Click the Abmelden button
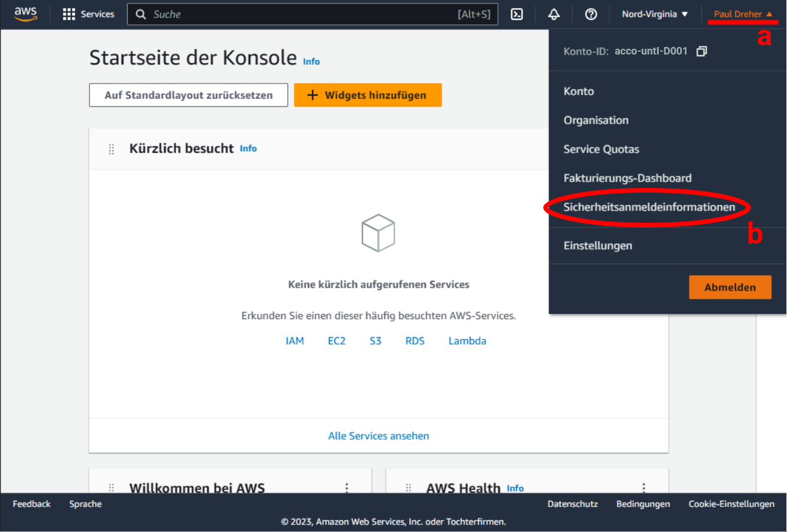 tap(730, 287)
